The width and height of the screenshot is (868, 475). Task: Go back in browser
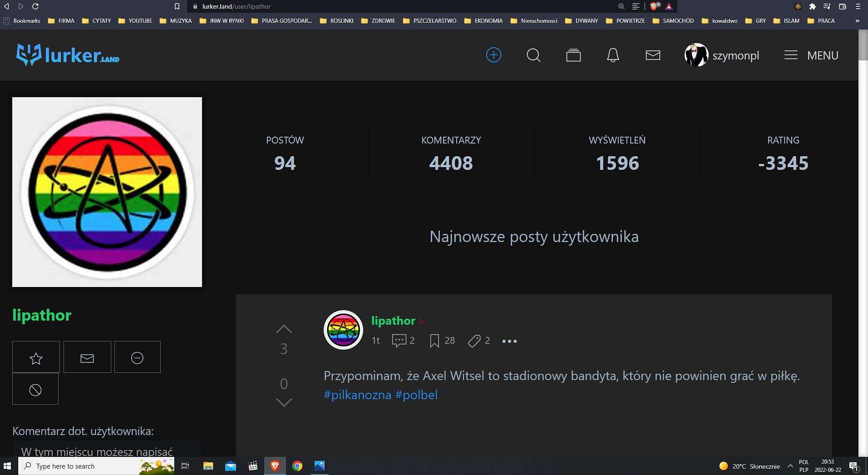pyautogui.click(x=6, y=6)
